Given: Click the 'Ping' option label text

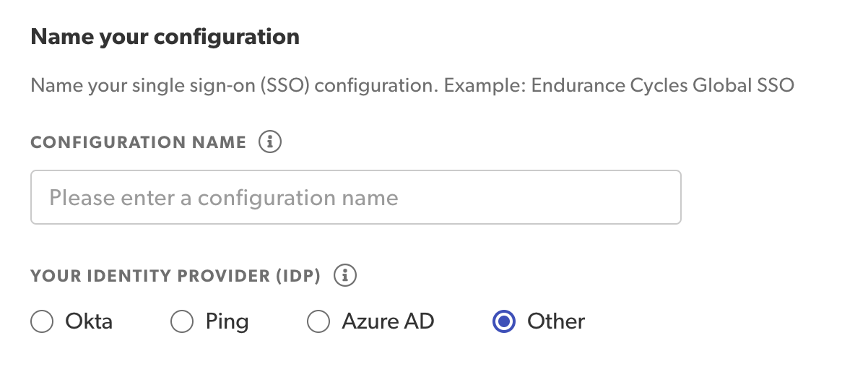Looking at the screenshot, I should 227,321.
